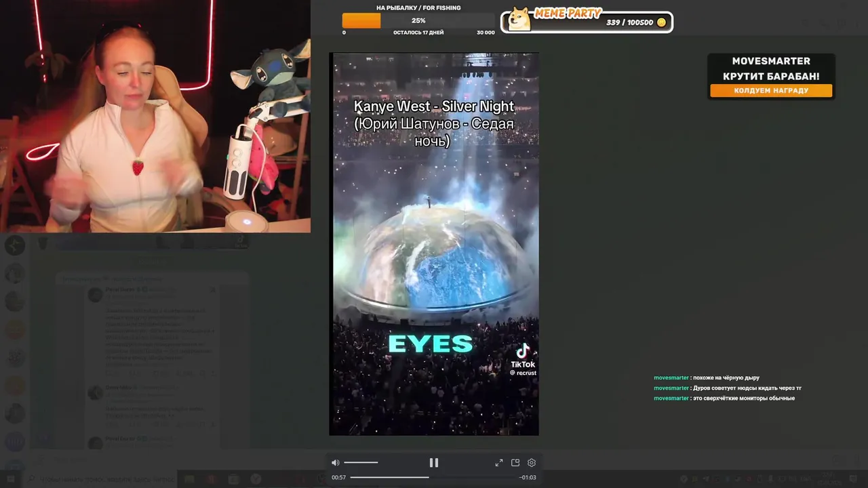This screenshot has width=868, height=488.
Task: Expand the video to fullscreen
Action: point(499,463)
